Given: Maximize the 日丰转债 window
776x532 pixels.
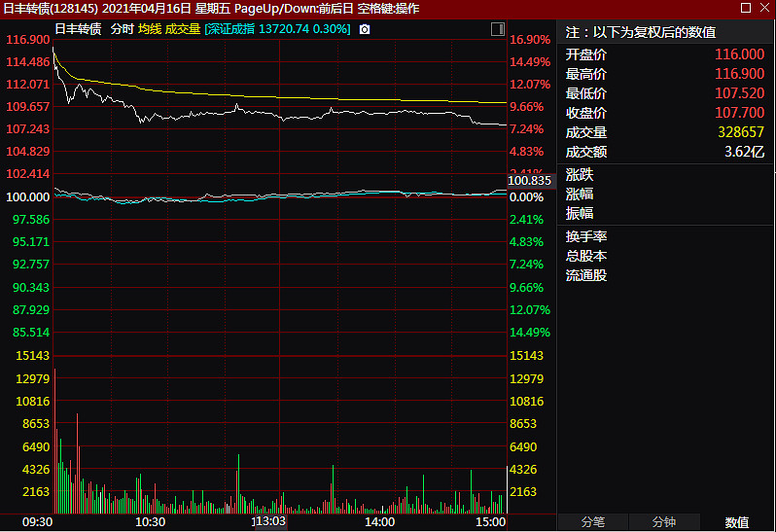Looking at the screenshot, I should [x=746, y=8].
